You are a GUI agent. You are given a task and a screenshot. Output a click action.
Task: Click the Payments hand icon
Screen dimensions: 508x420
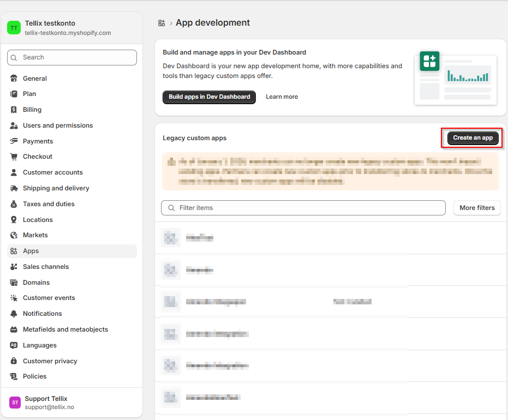pyautogui.click(x=14, y=141)
